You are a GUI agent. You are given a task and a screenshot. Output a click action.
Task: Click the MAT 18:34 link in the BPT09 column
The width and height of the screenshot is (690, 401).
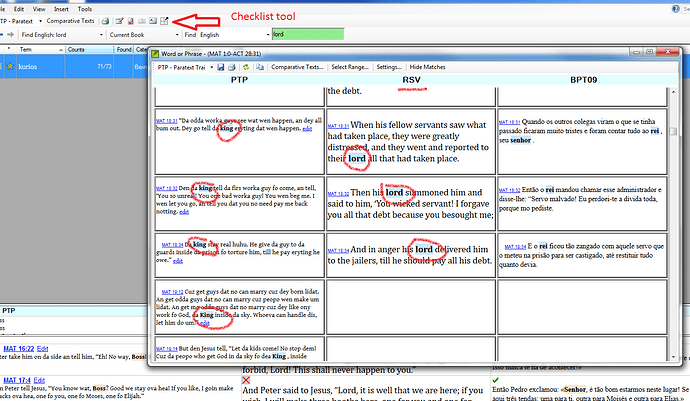pos(515,247)
